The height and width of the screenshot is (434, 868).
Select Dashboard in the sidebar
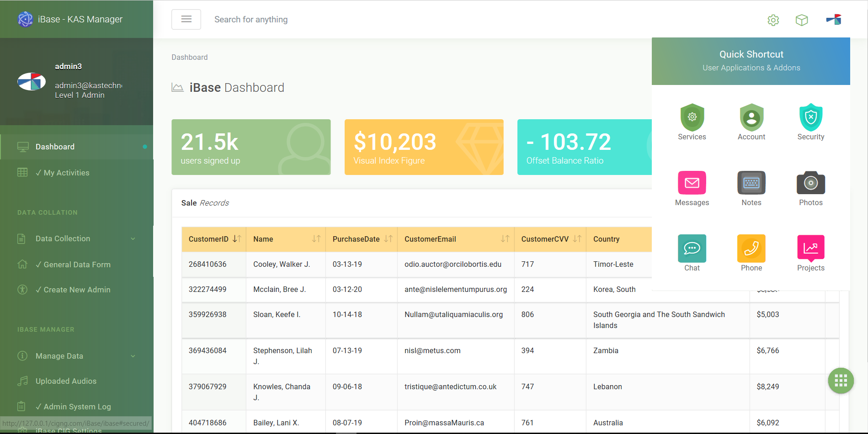tap(55, 147)
